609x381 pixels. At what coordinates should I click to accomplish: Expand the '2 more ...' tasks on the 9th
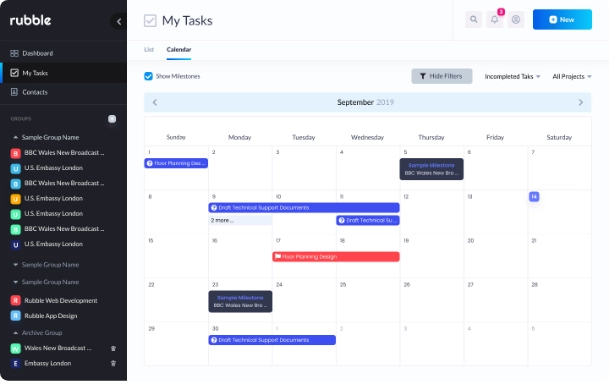240,221
